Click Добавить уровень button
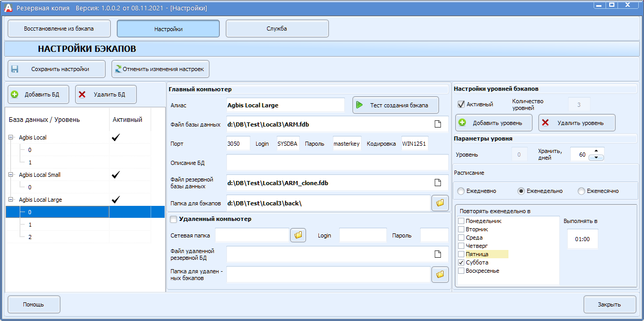Viewport: 644px width, 321px height. coord(494,123)
